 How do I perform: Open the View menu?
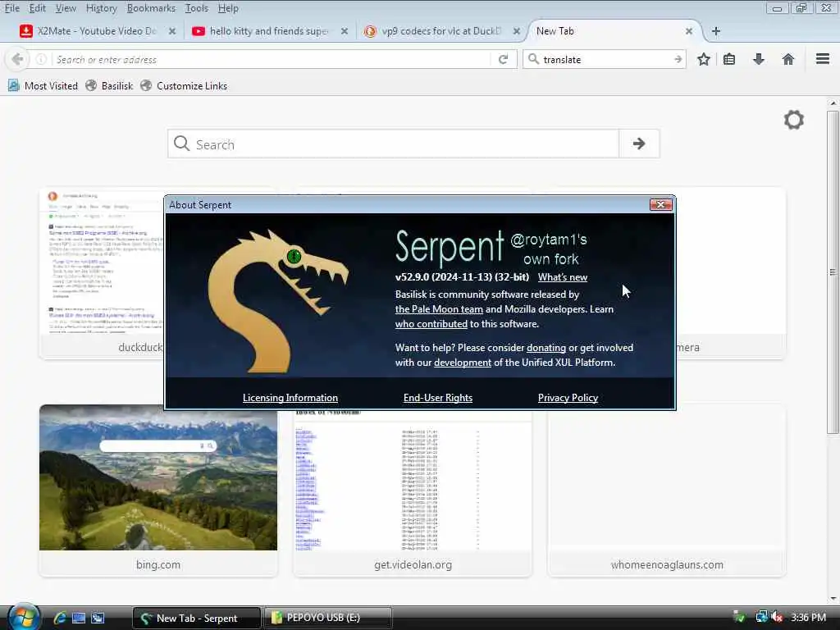coord(66,8)
